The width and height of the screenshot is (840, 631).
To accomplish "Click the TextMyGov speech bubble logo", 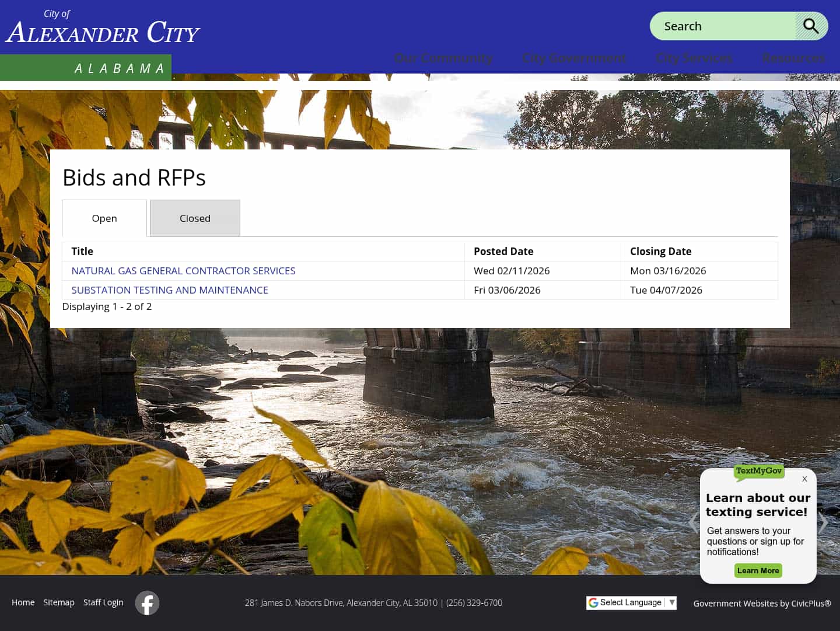I will (757, 472).
